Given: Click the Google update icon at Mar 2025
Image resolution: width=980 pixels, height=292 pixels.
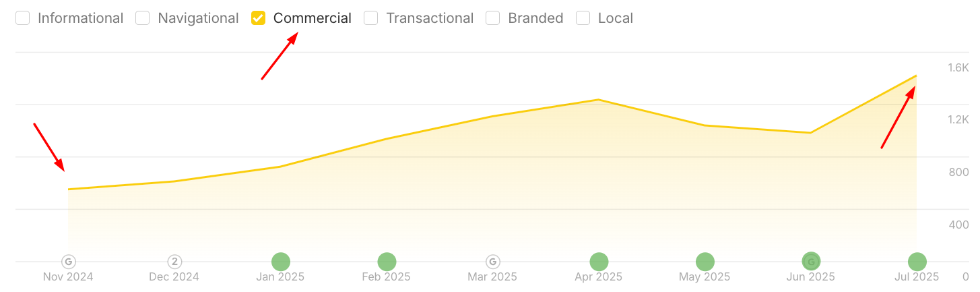Looking at the screenshot, I should click(492, 262).
